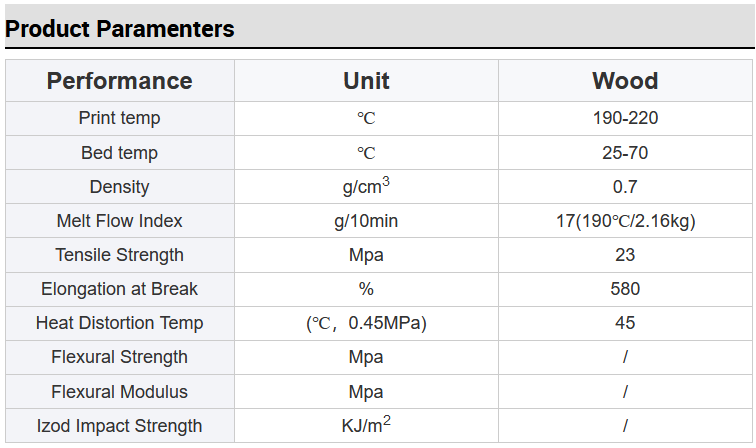756x448 pixels.
Task: Select the 580 elongation value
Action: point(625,289)
